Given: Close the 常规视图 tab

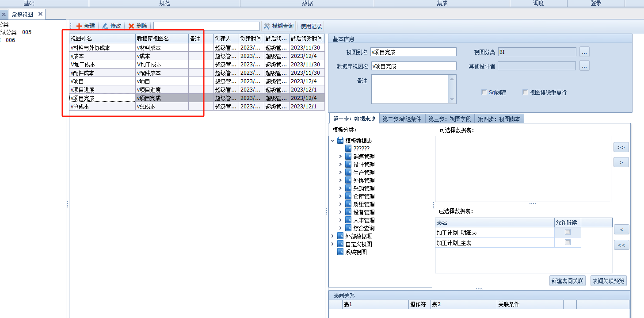Looking at the screenshot, I should point(40,14).
